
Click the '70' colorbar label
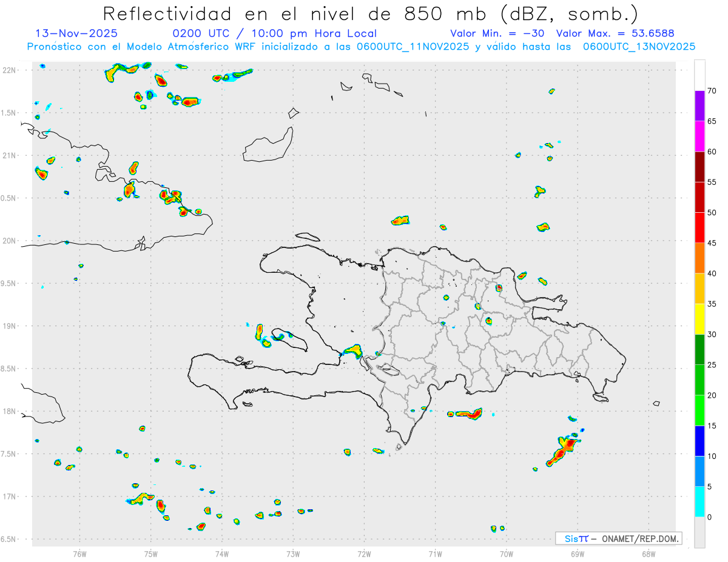712,91
